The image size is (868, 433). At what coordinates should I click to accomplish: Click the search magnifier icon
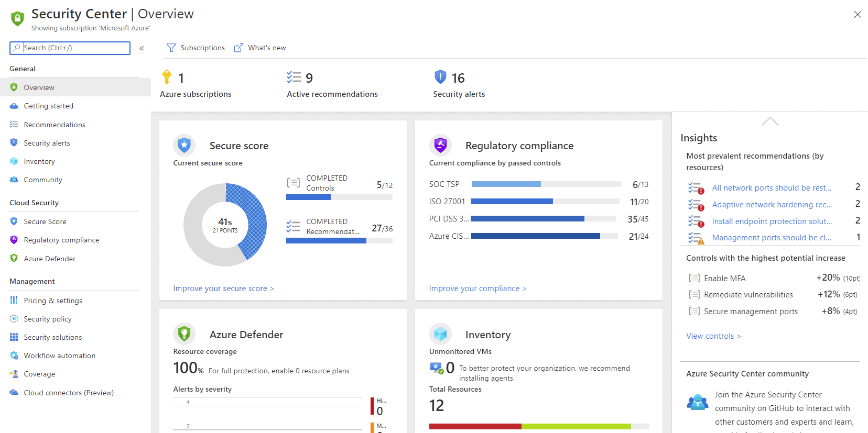pyautogui.click(x=17, y=48)
